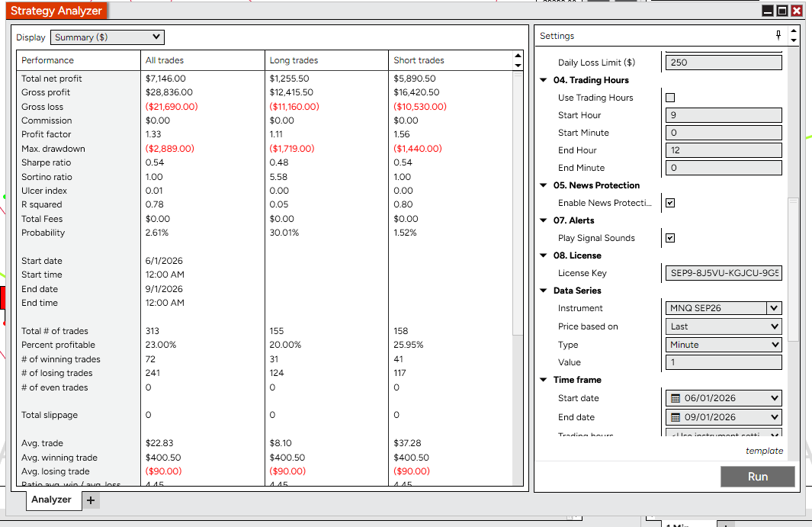
Task: Open the Start date 06/01/2026 dropdown
Action: click(775, 398)
